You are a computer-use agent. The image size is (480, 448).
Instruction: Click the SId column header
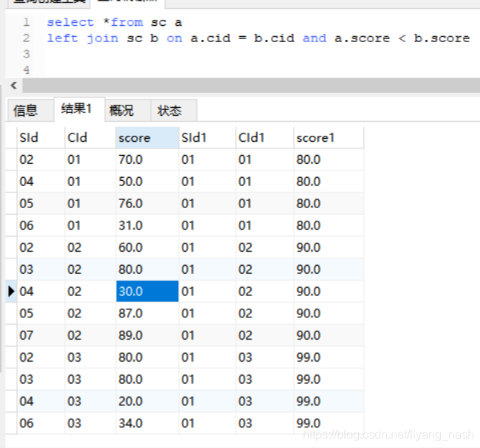tap(41, 138)
